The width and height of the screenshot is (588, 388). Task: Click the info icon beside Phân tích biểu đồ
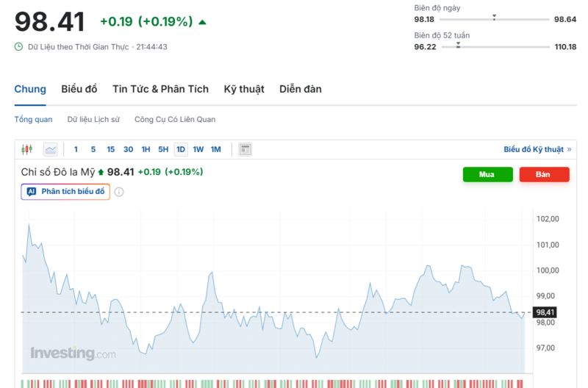pos(119,192)
